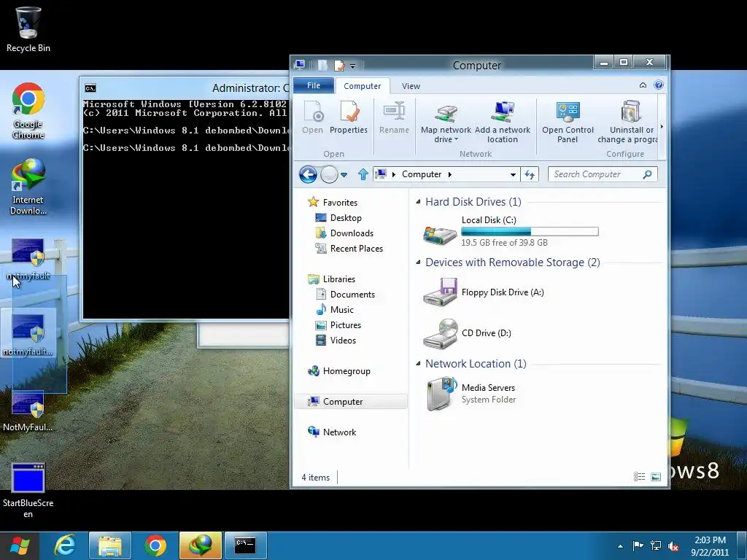Click Command Prompt window title bar
The width and height of the screenshot is (747, 560).
point(186,87)
